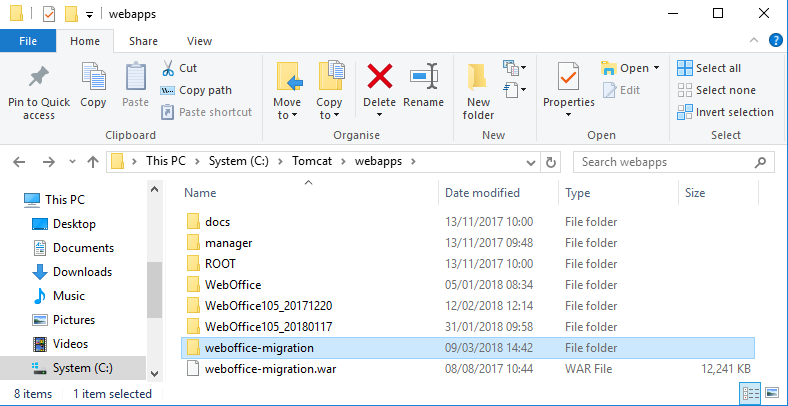Select This PC in navigation pane
The height and width of the screenshot is (406, 788).
point(54,199)
